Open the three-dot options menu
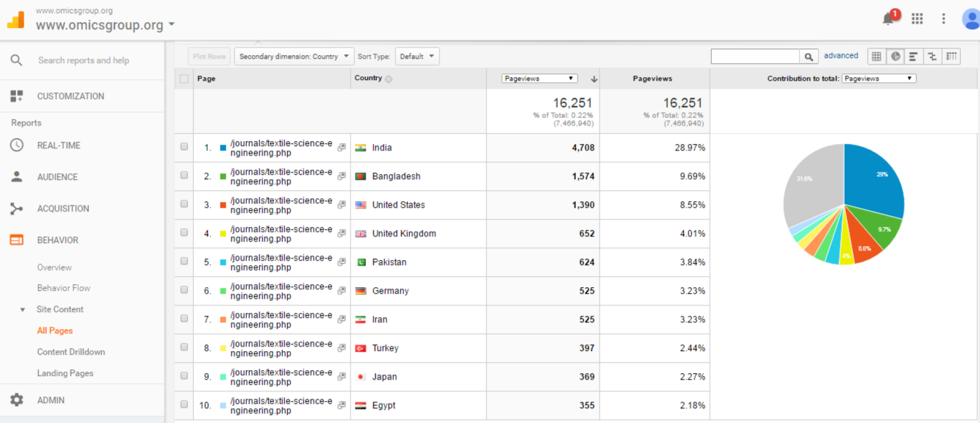This screenshot has height=423, width=980. click(944, 19)
